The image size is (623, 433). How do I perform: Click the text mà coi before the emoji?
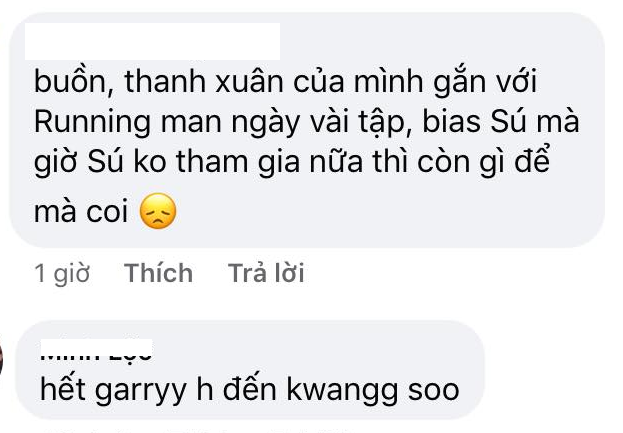pos(81,212)
